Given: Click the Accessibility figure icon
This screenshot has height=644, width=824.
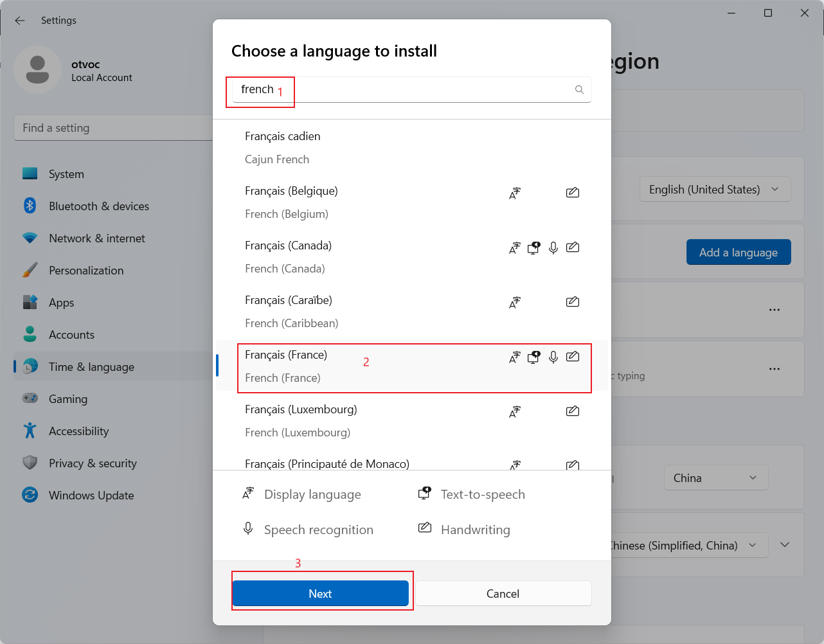Looking at the screenshot, I should 30,431.
